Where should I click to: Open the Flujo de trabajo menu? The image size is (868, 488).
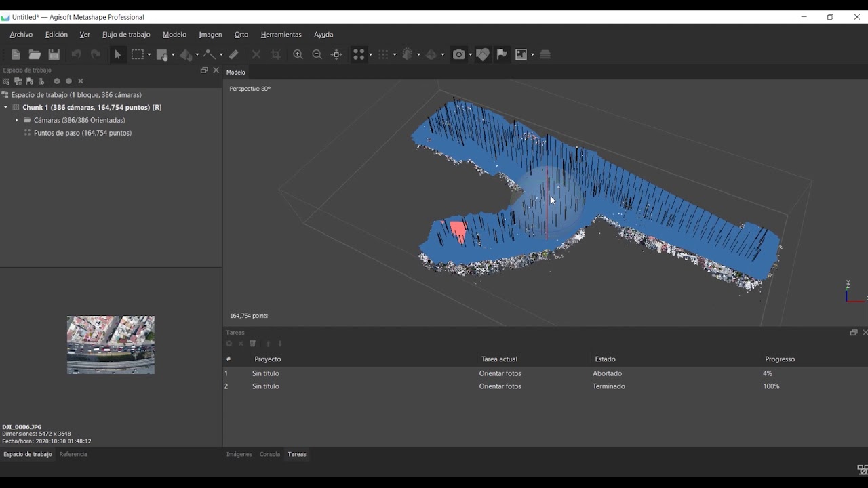(126, 35)
